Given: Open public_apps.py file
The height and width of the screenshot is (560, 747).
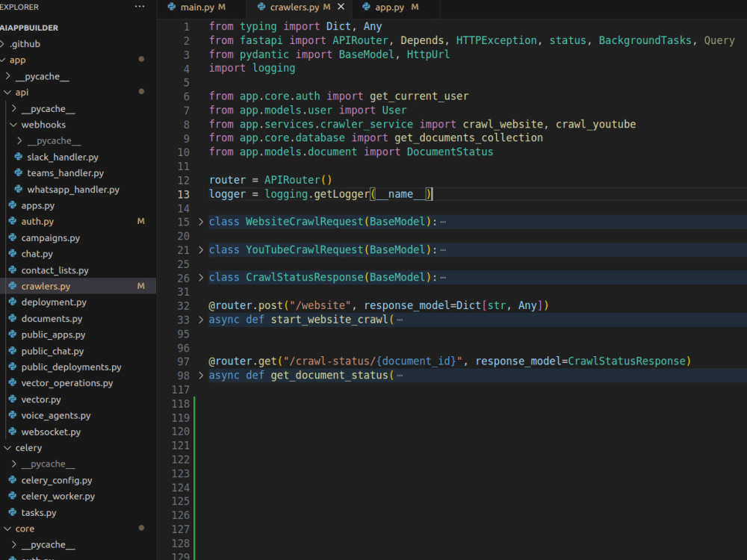Looking at the screenshot, I should pyautogui.click(x=53, y=335).
